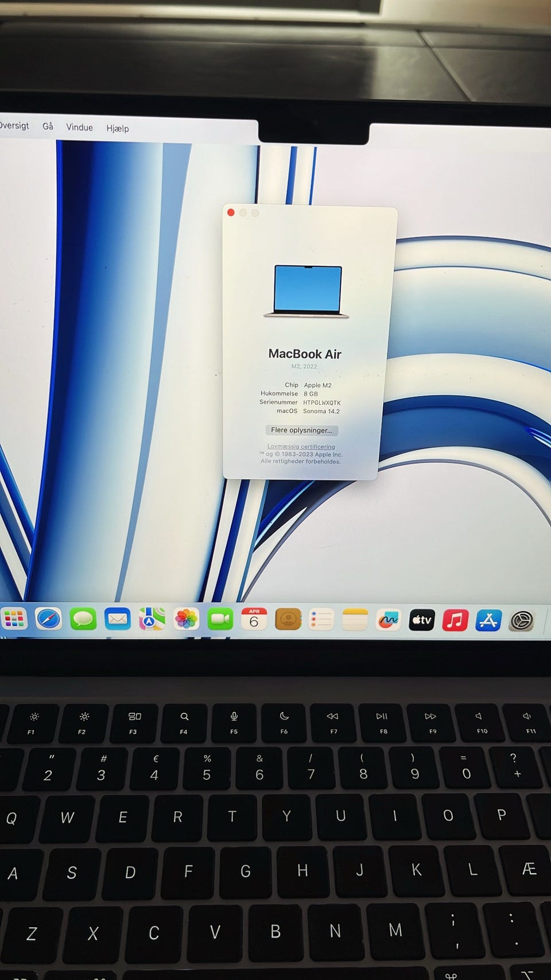The image size is (551, 980).
Task: Open the Hjælp menu
Action: click(x=118, y=128)
